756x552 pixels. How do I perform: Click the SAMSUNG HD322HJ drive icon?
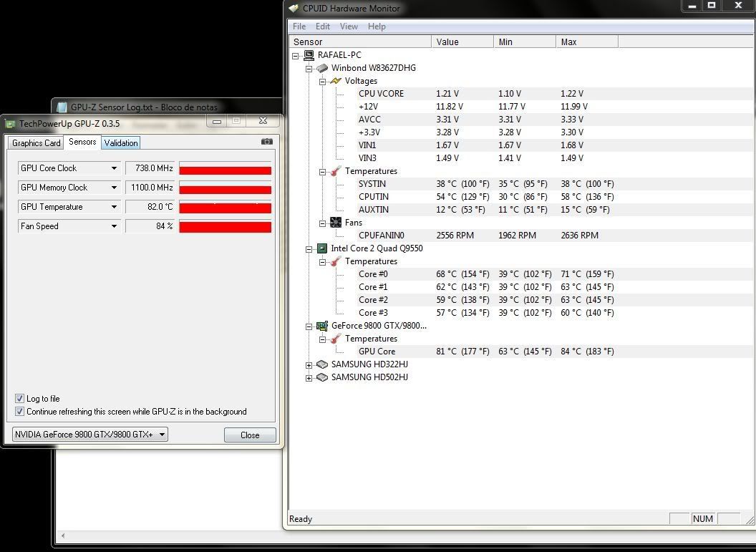point(322,364)
